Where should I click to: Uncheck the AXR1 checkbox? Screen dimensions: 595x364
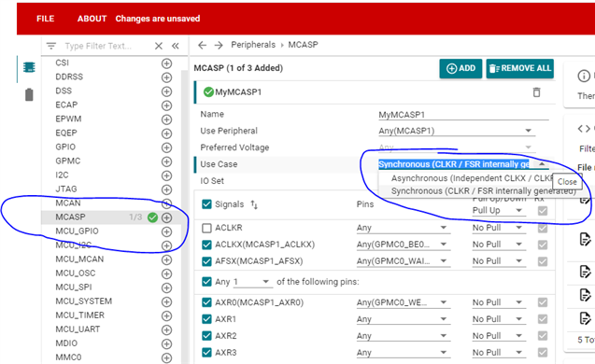click(206, 319)
